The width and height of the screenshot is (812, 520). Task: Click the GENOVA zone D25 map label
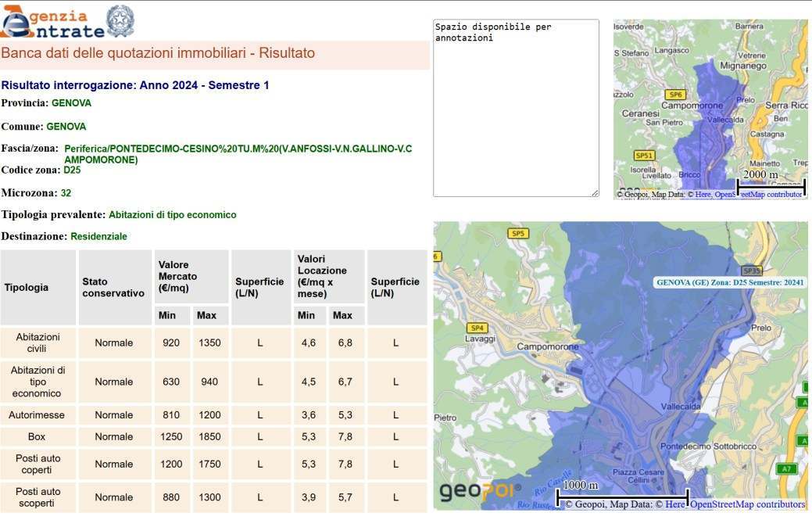pyautogui.click(x=730, y=282)
